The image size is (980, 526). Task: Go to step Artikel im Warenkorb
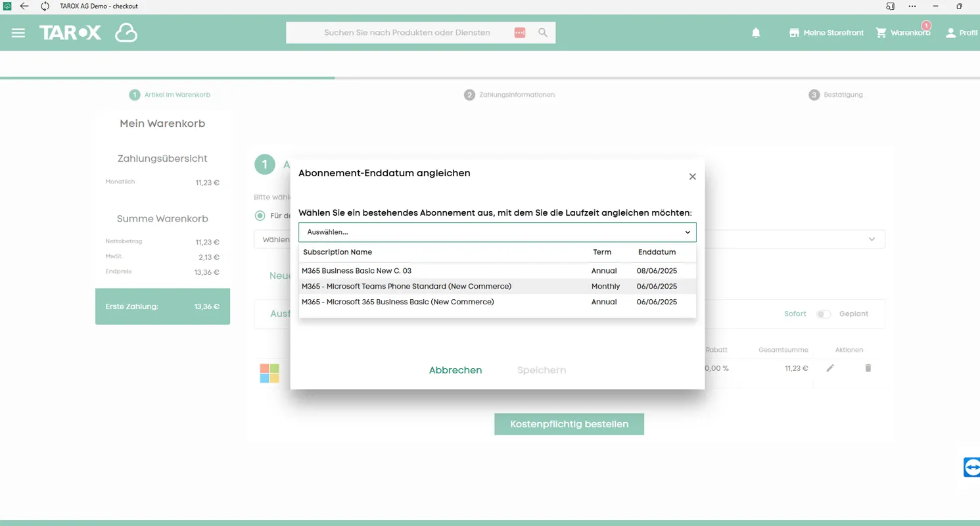[x=170, y=95]
